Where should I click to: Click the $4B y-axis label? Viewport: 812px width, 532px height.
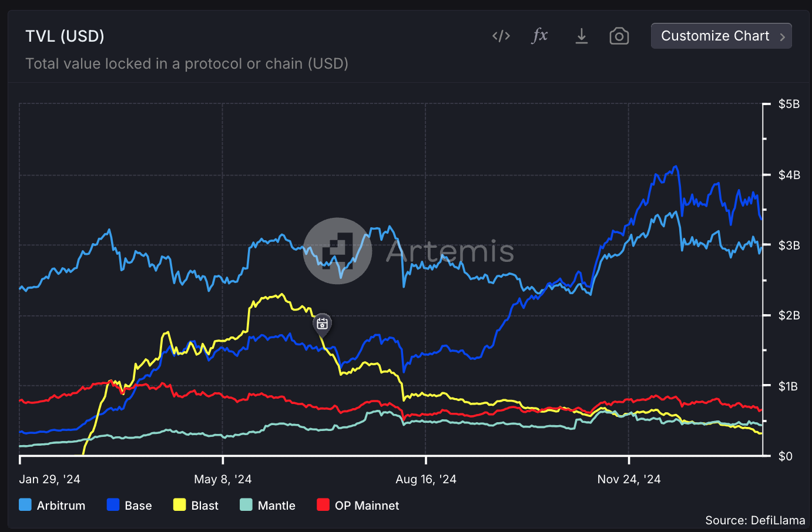coord(789,174)
